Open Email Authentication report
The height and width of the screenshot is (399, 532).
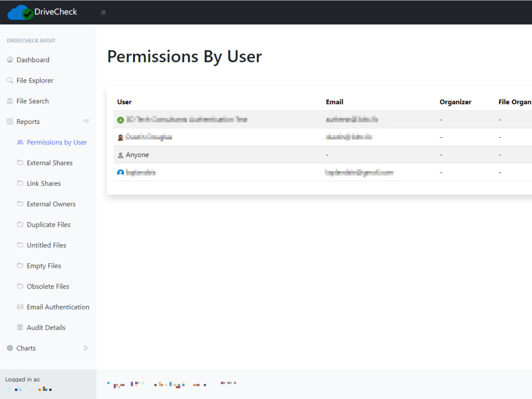pos(58,307)
